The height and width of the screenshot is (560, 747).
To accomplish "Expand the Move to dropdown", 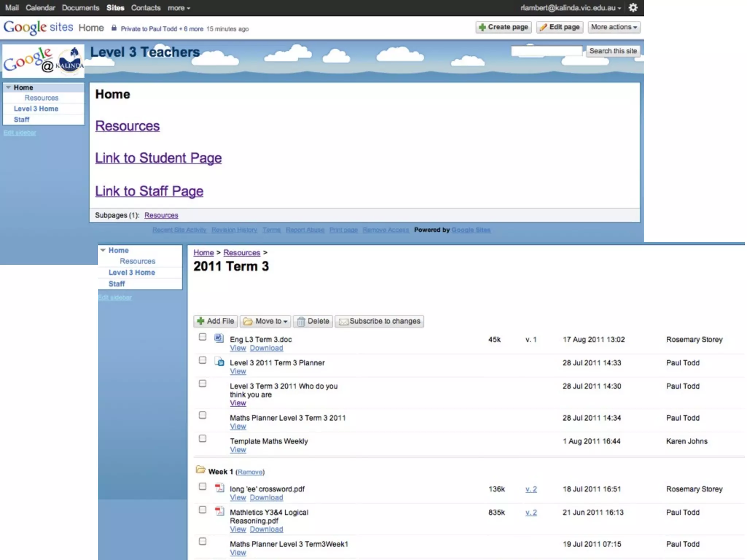I will 265,321.
